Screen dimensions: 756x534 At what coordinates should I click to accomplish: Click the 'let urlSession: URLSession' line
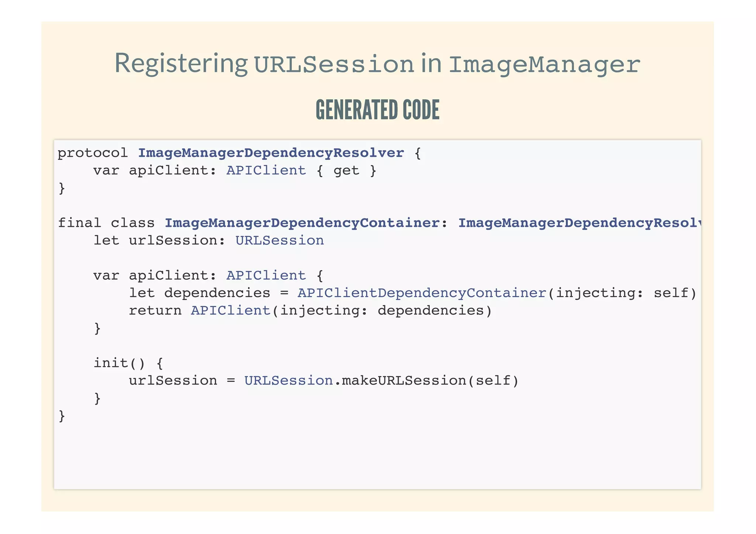pyautogui.click(x=209, y=241)
